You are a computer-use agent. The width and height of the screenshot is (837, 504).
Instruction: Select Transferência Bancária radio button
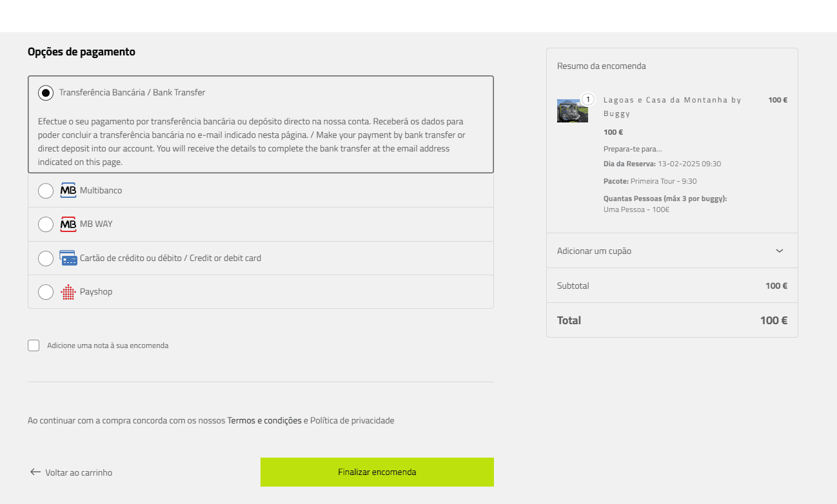(46, 93)
